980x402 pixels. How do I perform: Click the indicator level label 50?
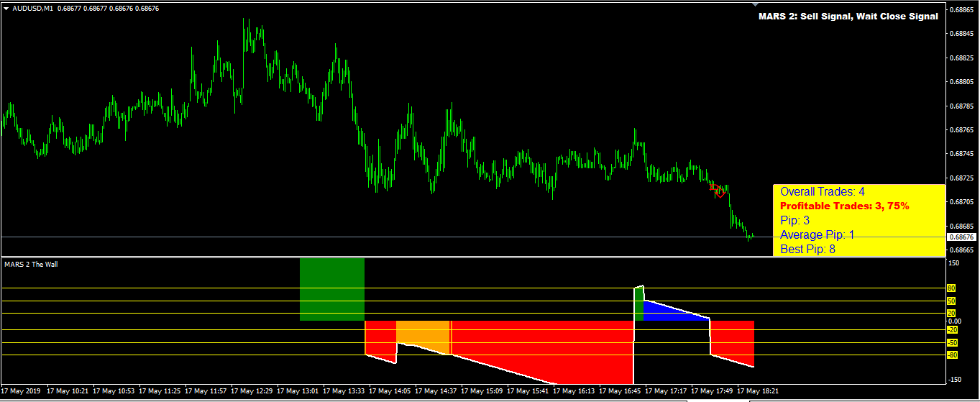tap(951, 301)
